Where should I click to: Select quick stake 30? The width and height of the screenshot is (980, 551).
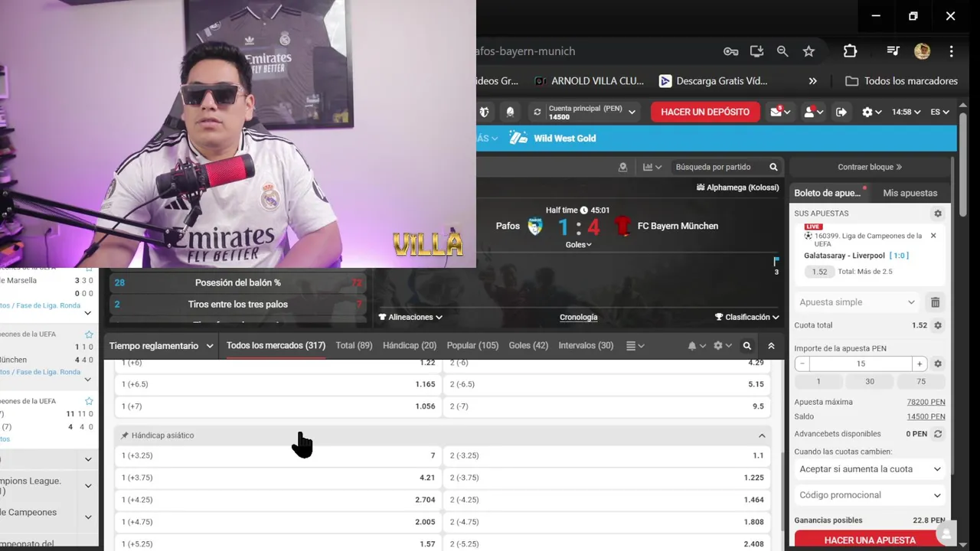click(x=870, y=381)
